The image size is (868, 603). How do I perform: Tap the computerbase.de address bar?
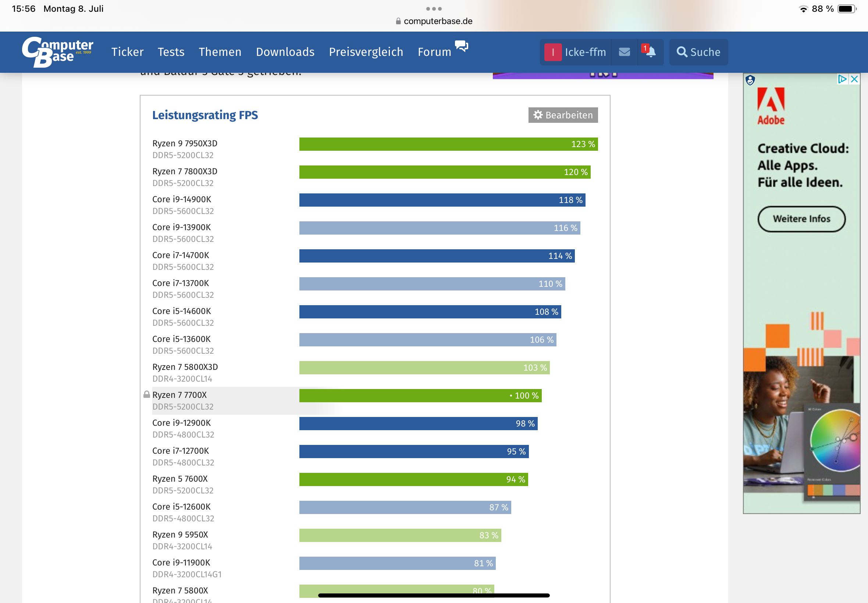(434, 21)
